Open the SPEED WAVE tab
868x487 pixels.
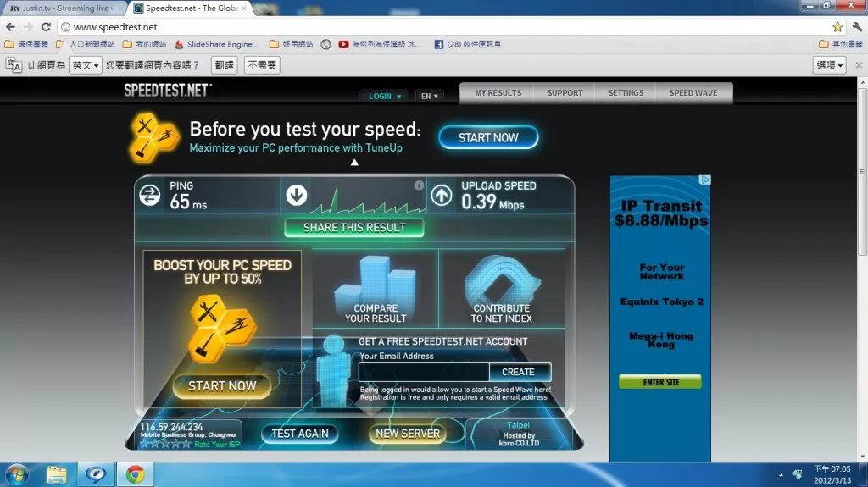coord(693,93)
